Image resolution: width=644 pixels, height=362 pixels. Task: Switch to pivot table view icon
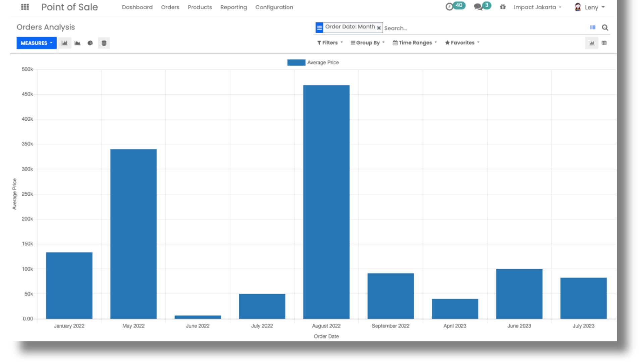(604, 43)
